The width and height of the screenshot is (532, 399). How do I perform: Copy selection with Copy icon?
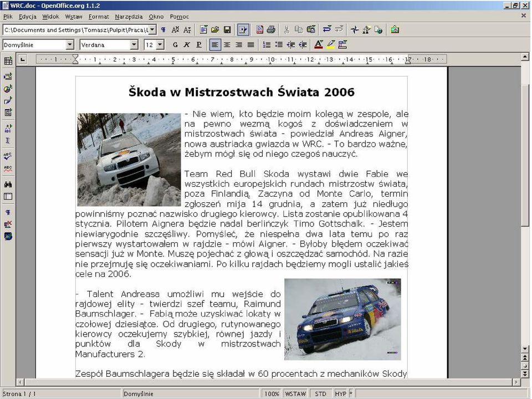(299, 30)
